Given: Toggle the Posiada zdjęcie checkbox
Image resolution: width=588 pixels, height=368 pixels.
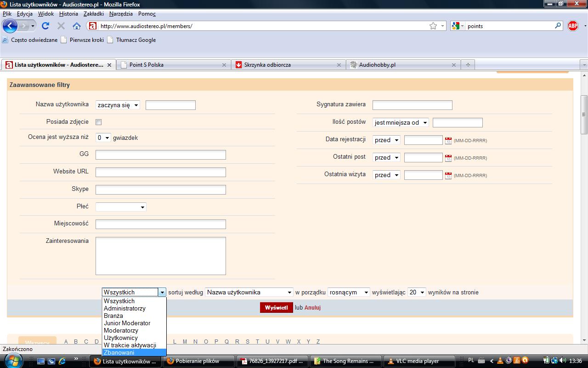Looking at the screenshot, I should tap(98, 122).
